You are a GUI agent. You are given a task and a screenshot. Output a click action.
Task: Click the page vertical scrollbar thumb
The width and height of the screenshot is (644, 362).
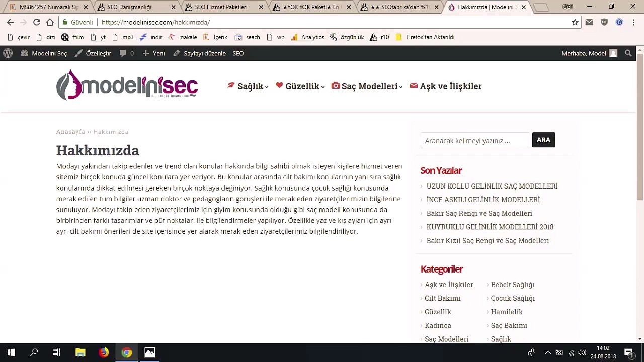point(640,126)
